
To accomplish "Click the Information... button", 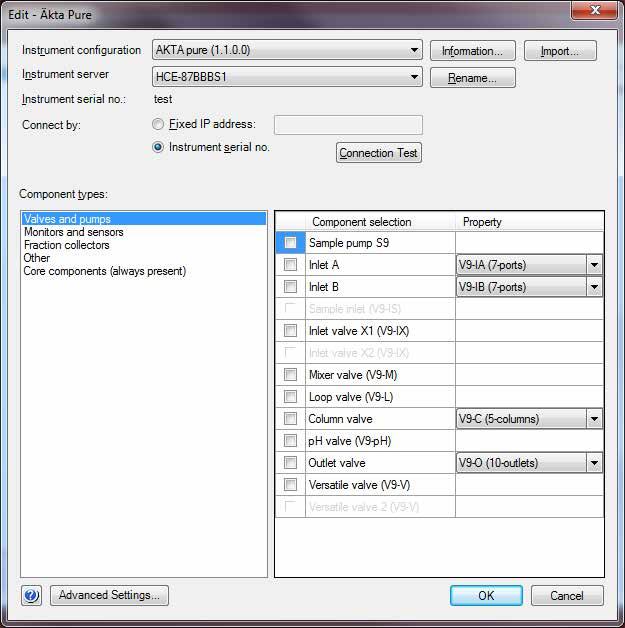I will pyautogui.click(x=473, y=51).
